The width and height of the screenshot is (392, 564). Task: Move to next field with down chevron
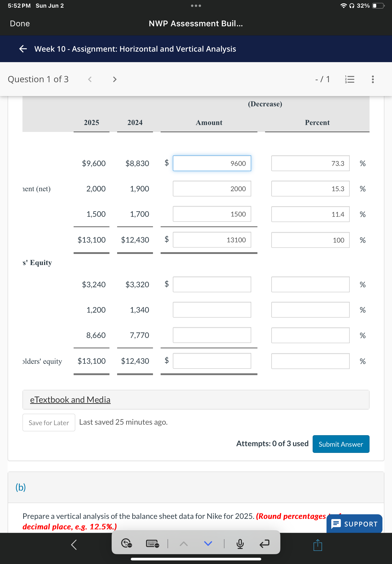click(208, 544)
